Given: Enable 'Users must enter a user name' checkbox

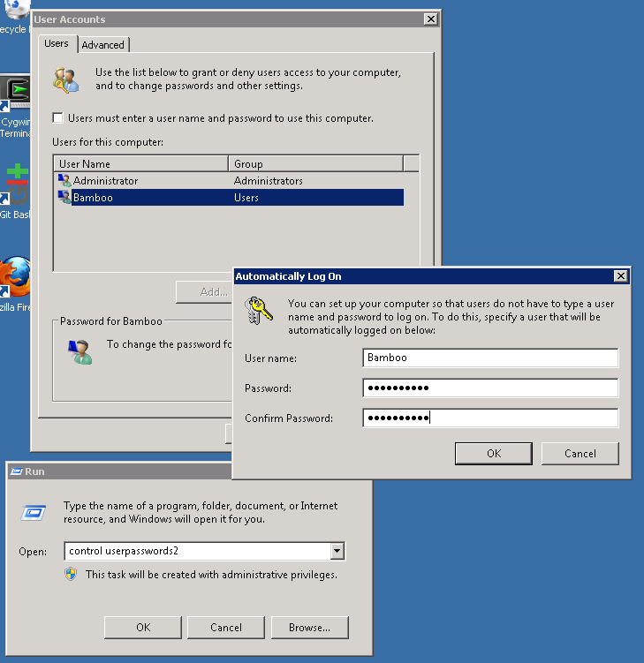Looking at the screenshot, I should coord(58,118).
